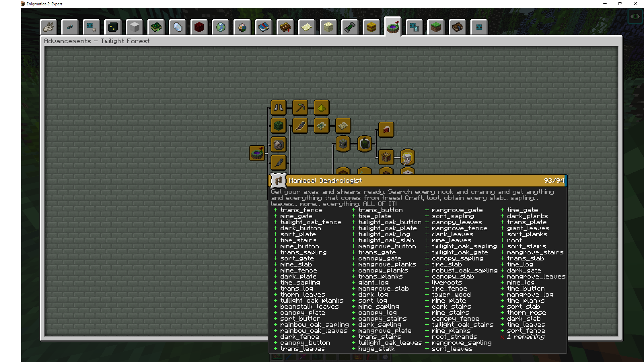Select the two cyan blocks tab
The width and height of the screenshot is (644, 362).
414,27
